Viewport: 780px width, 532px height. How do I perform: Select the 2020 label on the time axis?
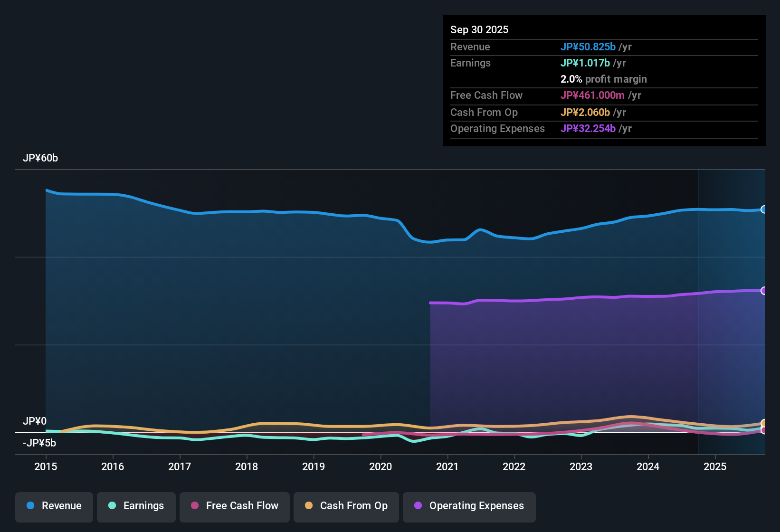click(x=380, y=467)
